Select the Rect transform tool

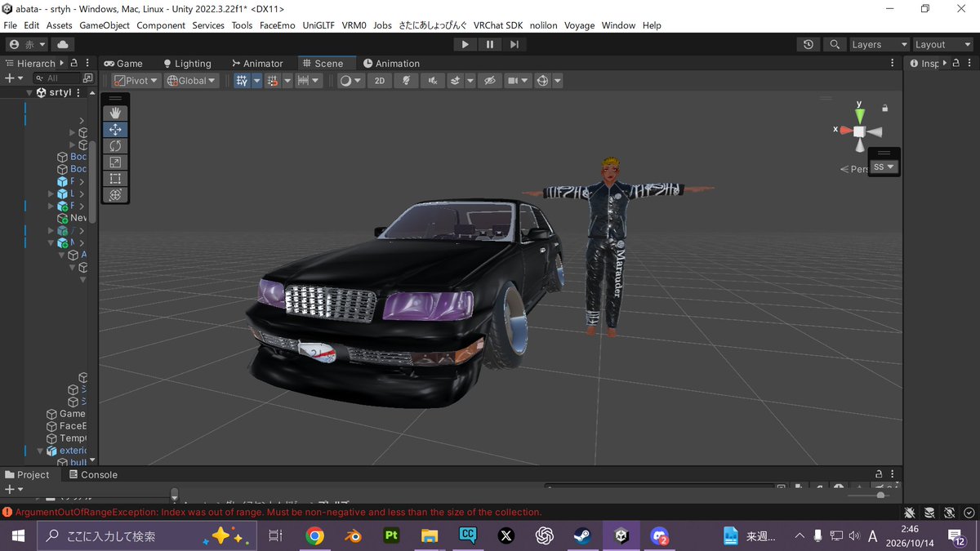click(x=115, y=178)
